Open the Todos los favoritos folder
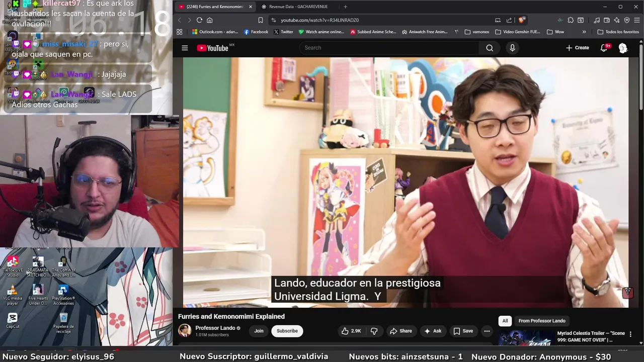 [618, 32]
